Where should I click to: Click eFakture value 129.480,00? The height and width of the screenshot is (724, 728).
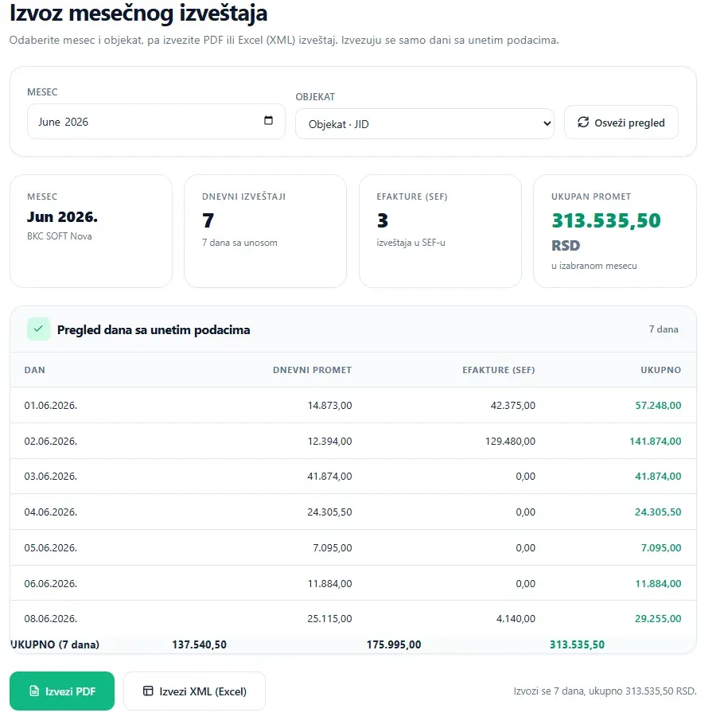[x=510, y=442]
